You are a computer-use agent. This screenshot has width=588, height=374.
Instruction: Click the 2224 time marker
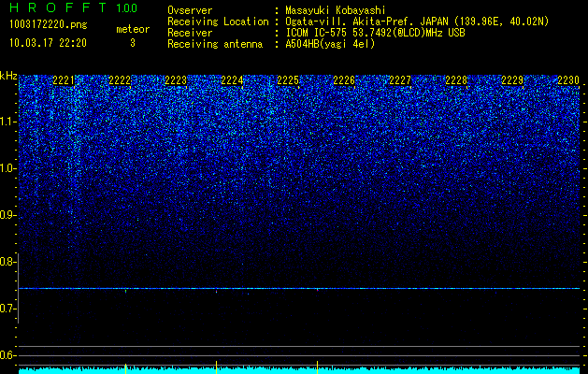(232, 80)
